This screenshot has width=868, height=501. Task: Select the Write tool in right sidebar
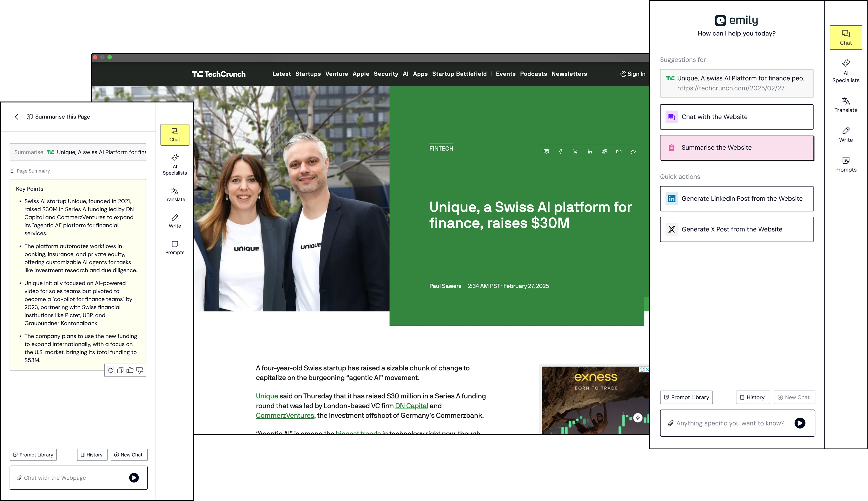[x=846, y=135]
